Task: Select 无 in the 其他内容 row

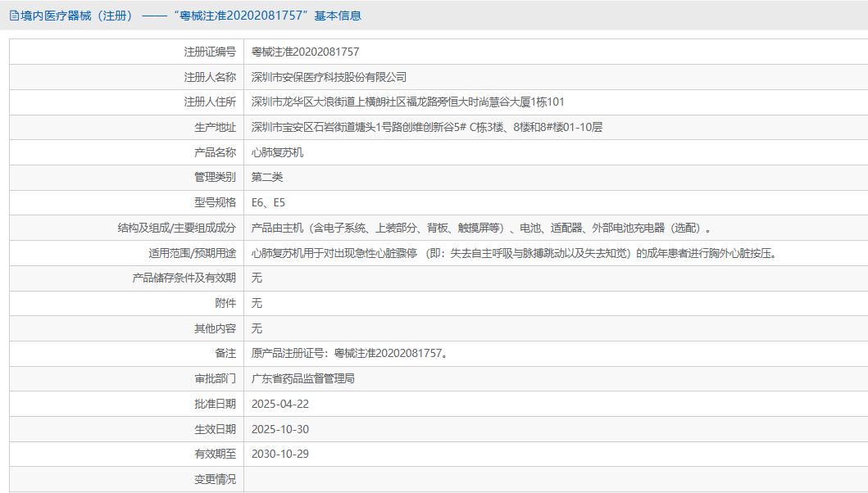Action: [257, 328]
